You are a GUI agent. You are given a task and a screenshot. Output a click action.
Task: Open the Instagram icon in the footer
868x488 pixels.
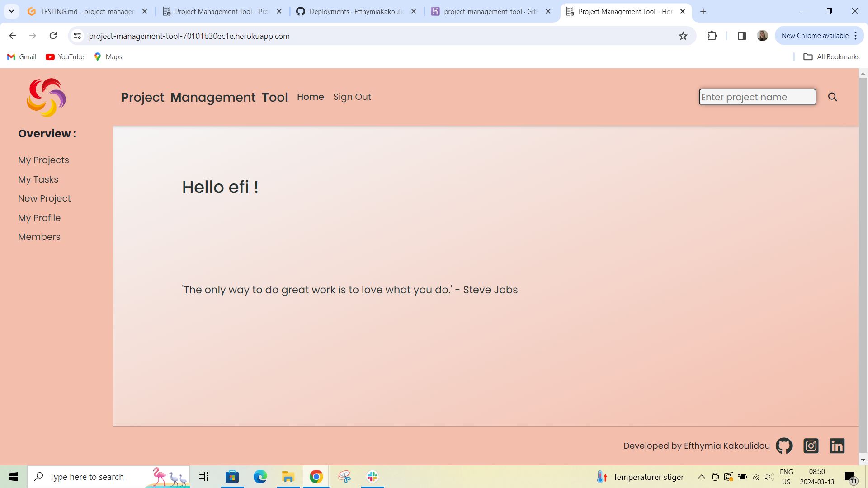click(811, 446)
